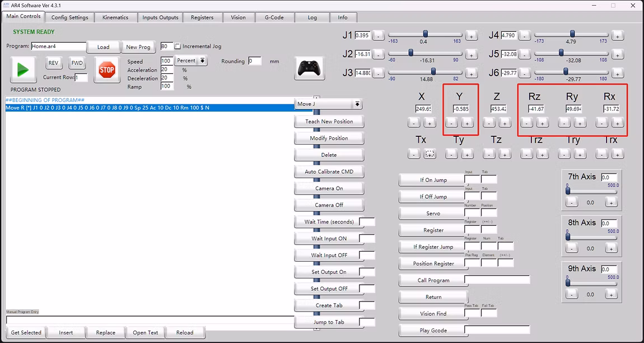The height and width of the screenshot is (343, 644).
Task: Jog Y axis positive
Action: [x=467, y=123]
